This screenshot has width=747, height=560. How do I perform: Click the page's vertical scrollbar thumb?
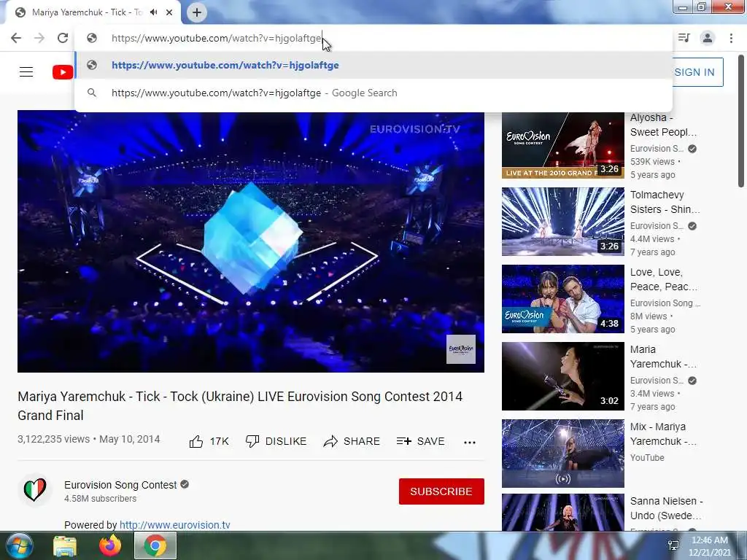[x=741, y=122]
